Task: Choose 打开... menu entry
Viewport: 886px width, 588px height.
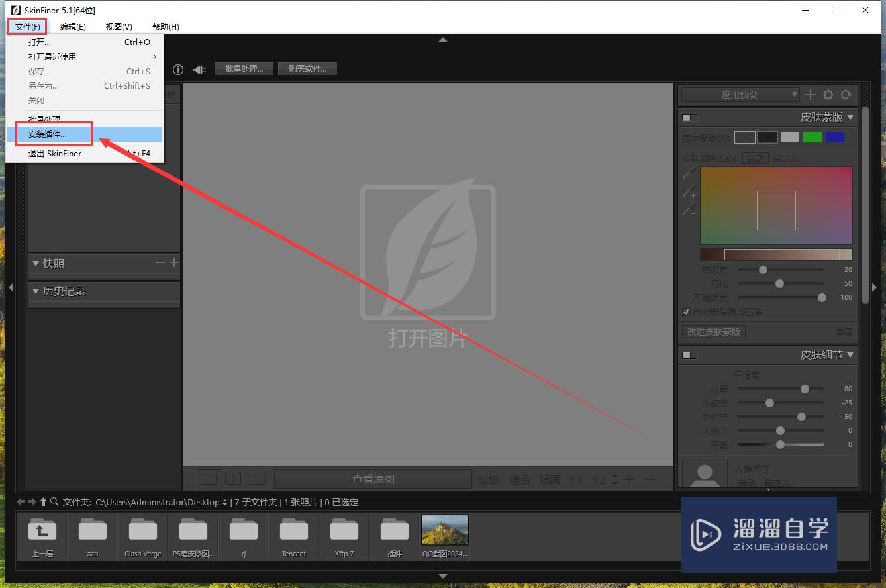Action: [x=84, y=42]
